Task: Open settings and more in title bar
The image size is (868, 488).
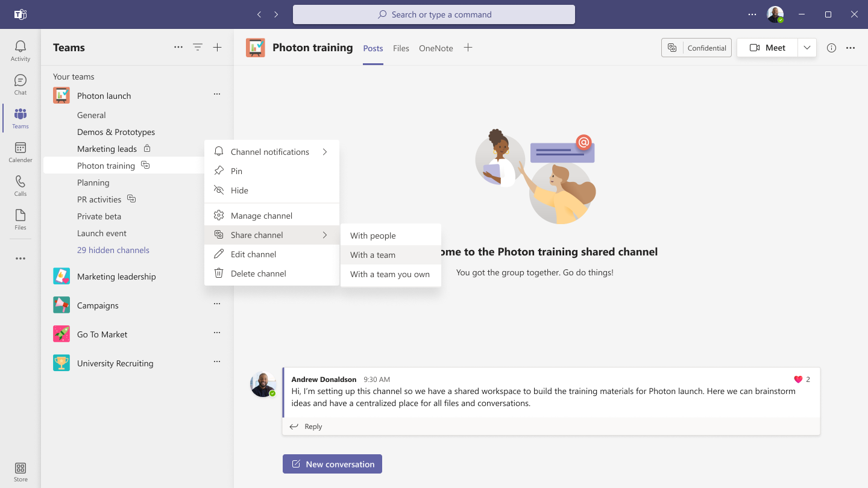Action: point(752,14)
